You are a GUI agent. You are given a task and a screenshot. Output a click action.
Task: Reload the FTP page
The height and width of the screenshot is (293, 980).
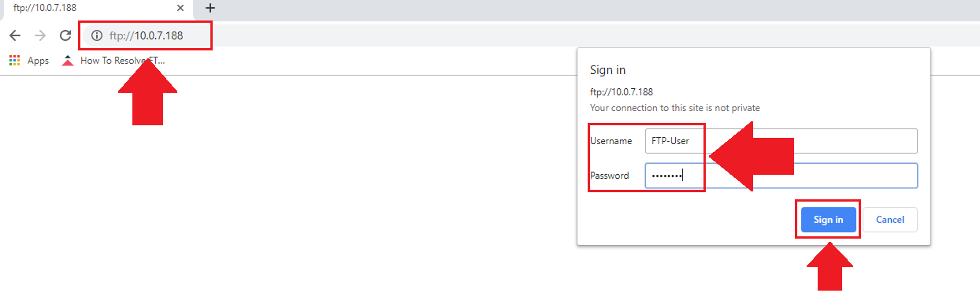click(x=65, y=35)
